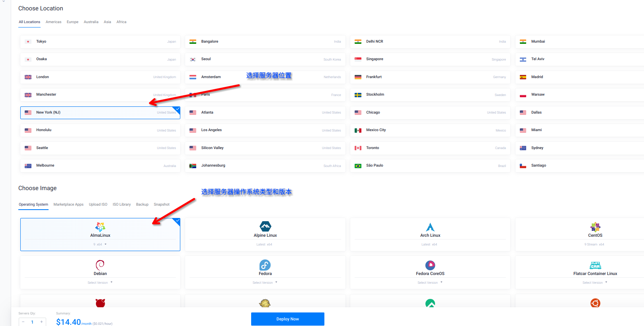
Task: Select the CentOS logo icon
Action: click(x=595, y=227)
